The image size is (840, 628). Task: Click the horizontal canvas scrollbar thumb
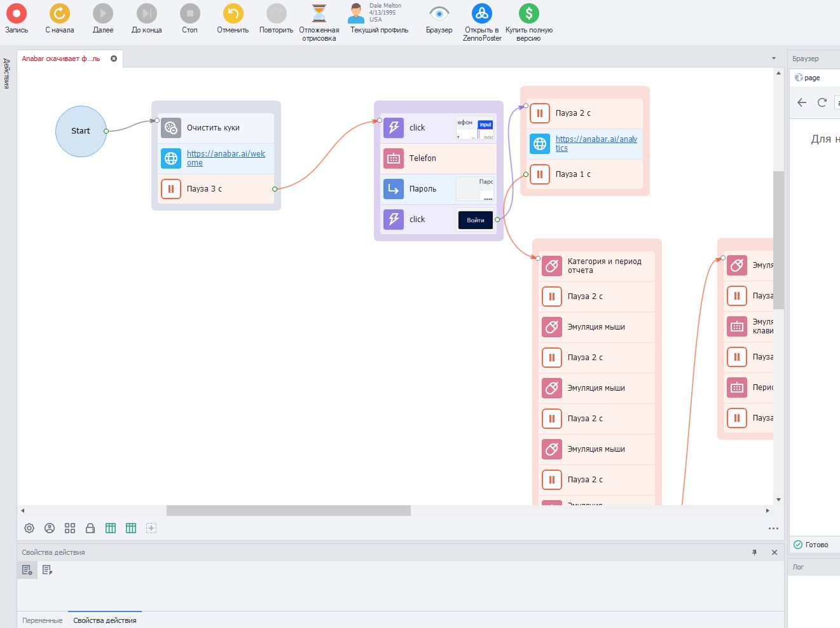pyautogui.click(x=288, y=510)
